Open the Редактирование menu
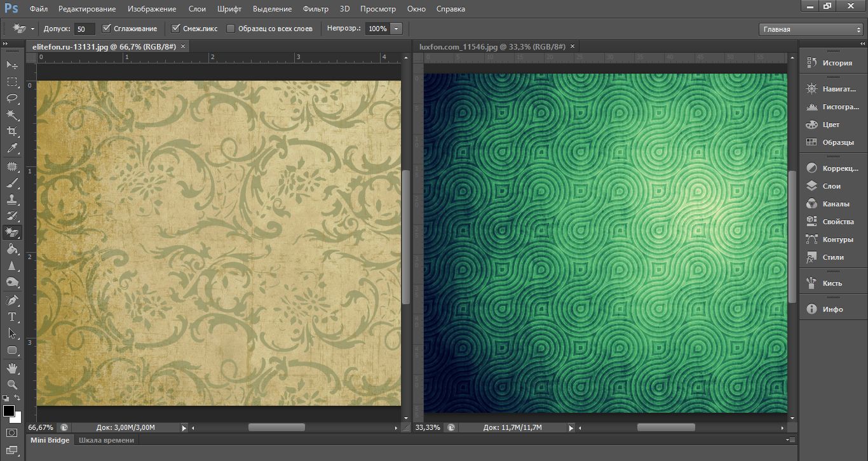This screenshot has width=868, height=461. 87,9
